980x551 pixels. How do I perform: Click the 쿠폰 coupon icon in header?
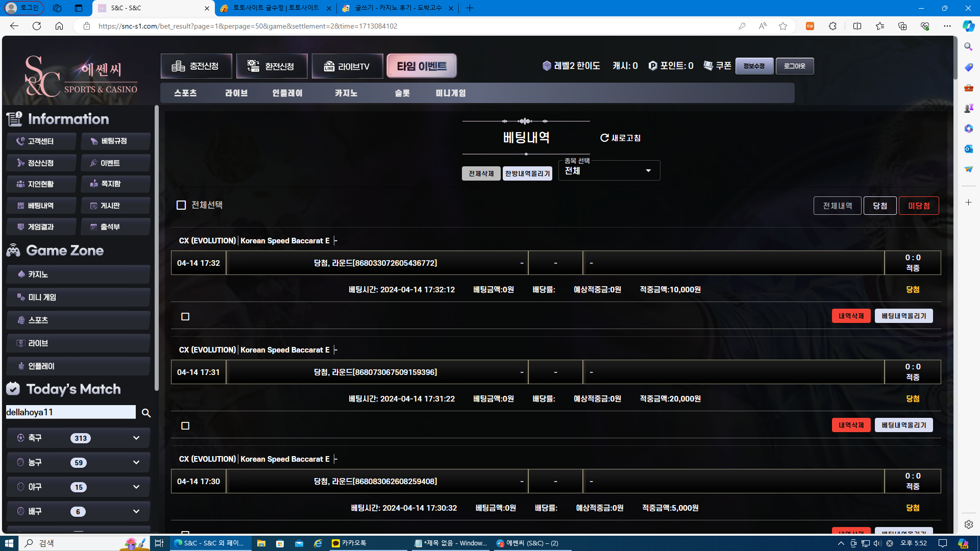click(x=708, y=66)
